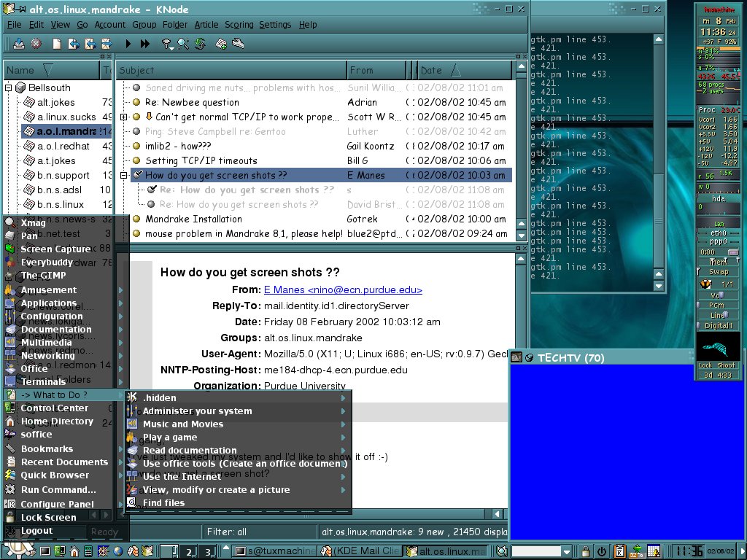Click the wrench Configure KNode icon
This screenshot has width=747, height=560.
238,44
